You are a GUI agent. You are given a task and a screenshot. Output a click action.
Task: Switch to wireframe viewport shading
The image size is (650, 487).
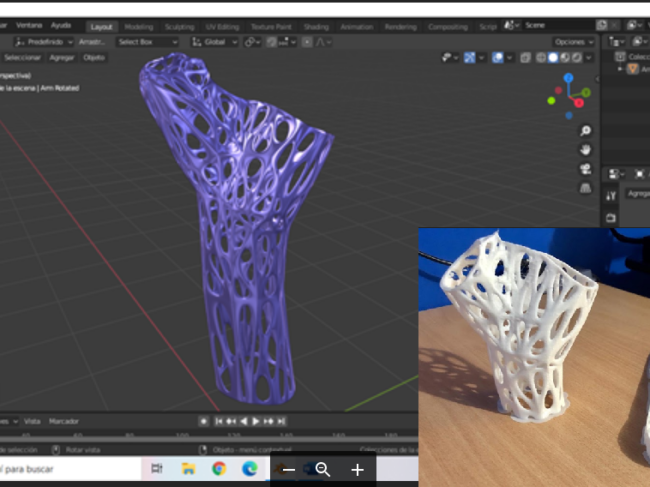(x=540, y=58)
